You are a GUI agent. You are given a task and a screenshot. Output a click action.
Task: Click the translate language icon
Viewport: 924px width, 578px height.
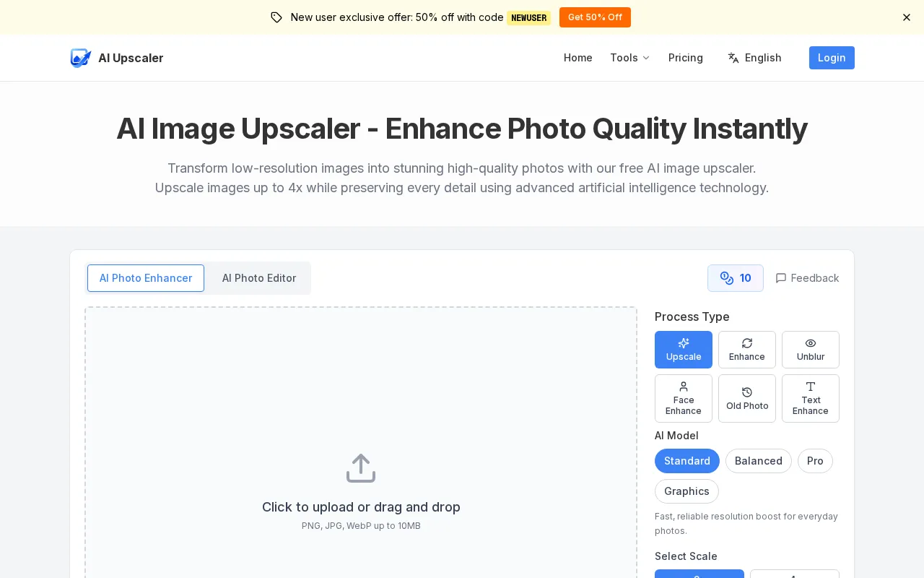click(x=733, y=58)
